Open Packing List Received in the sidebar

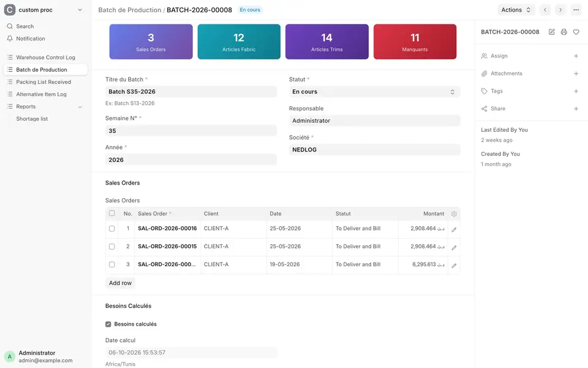(45, 82)
